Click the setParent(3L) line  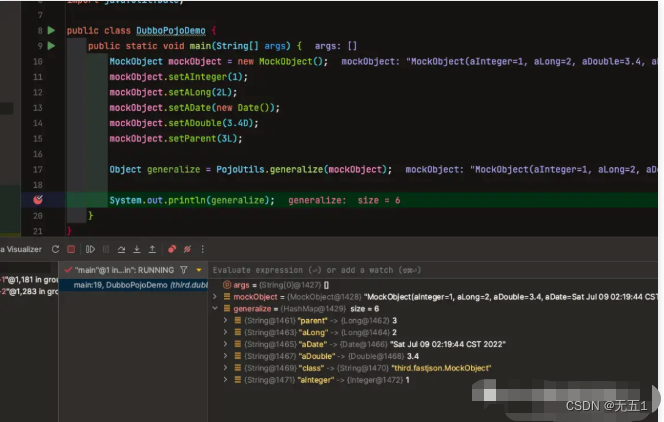pos(176,138)
